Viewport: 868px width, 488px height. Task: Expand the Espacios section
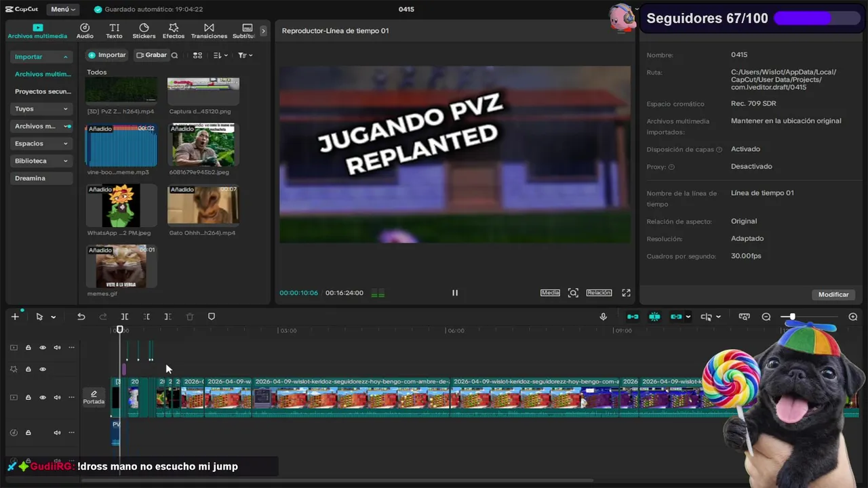pos(65,144)
